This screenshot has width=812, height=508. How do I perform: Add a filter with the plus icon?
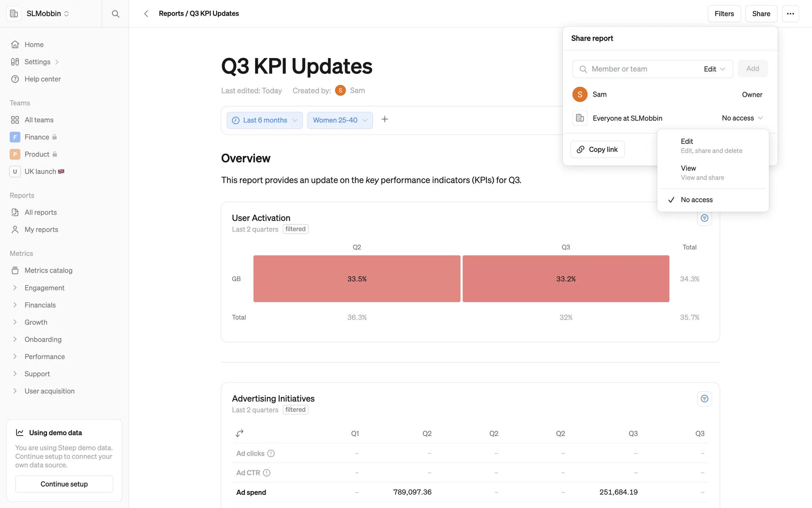(384, 119)
